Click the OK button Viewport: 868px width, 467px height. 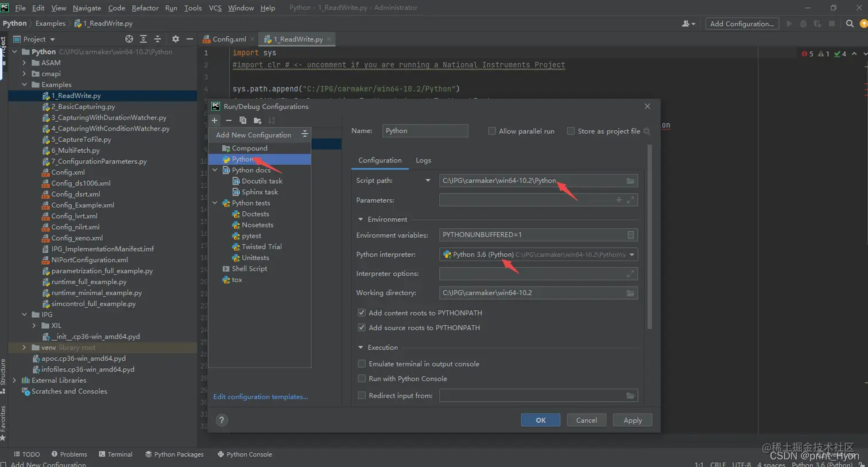(540, 420)
